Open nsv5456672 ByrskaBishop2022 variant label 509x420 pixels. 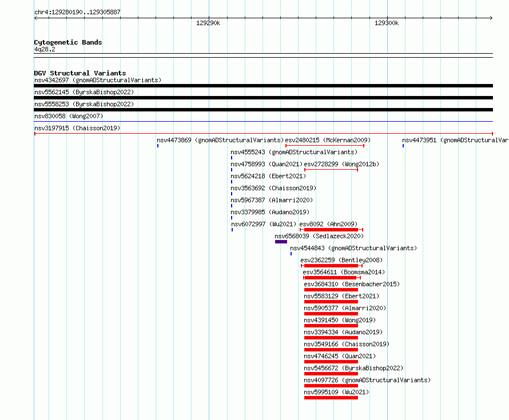pyautogui.click(x=353, y=368)
